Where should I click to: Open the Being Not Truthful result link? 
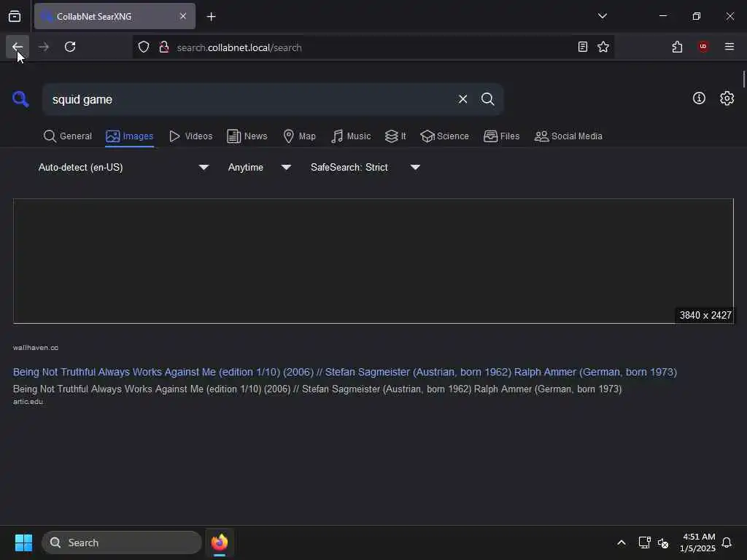pos(345,372)
